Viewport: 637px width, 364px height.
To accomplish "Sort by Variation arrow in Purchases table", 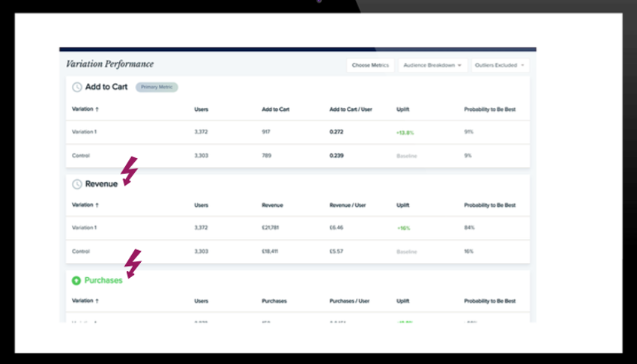I will [97, 301].
